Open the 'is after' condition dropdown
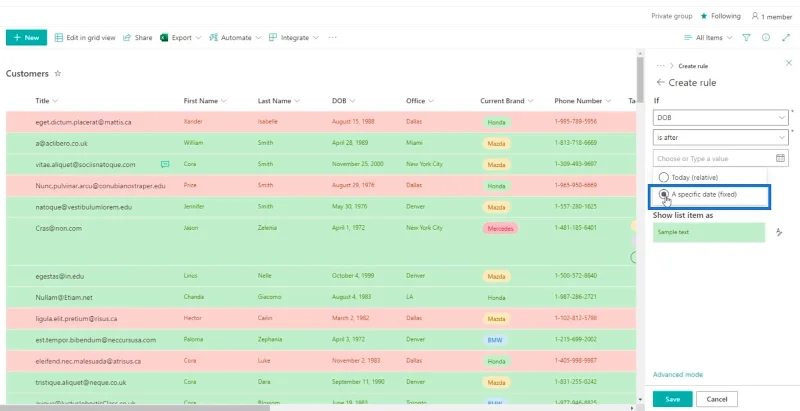This screenshot has width=800, height=411. click(720, 138)
